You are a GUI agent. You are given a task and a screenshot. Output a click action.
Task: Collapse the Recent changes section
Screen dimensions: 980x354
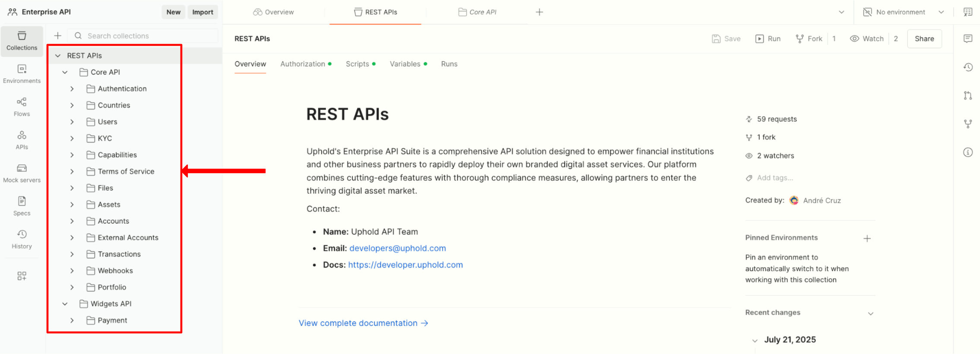[871, 313]
